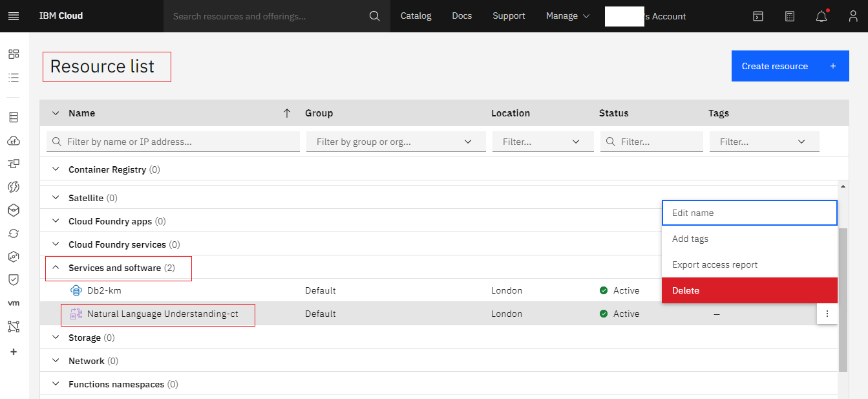Open the Docs menu item
This screenshot has height=399, width=868.
pos(462,16)
